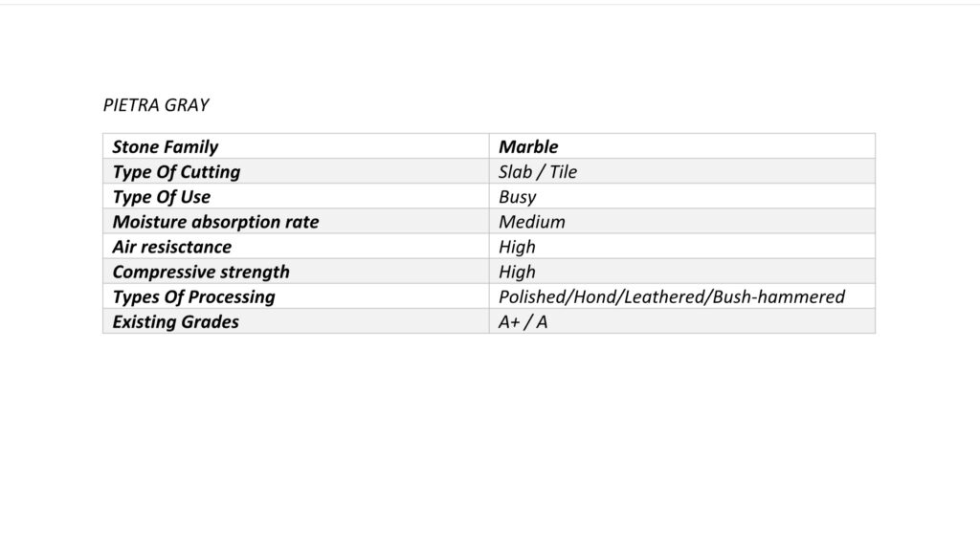This screenshot has height=546, width=980.
Task: Select the Types Of Processing label
Action: [193, 296]
